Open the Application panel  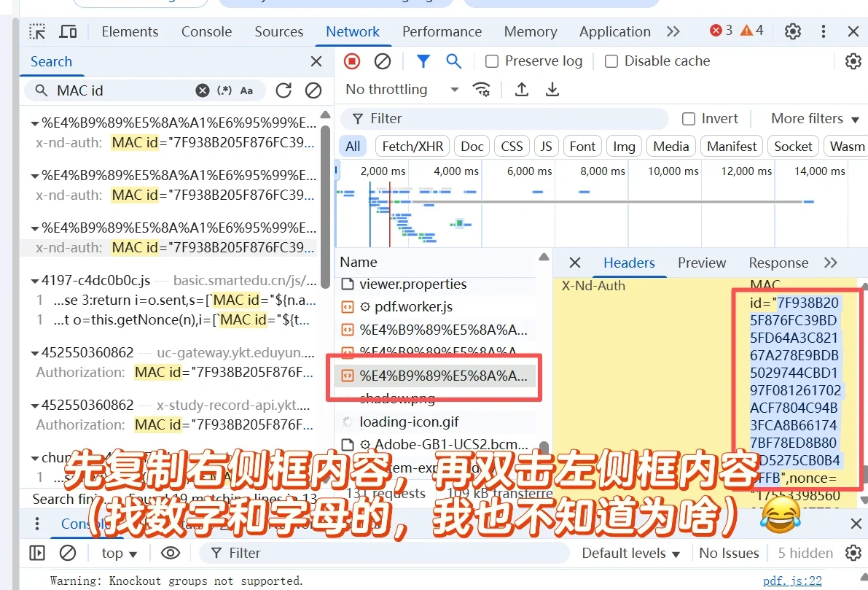615,31
